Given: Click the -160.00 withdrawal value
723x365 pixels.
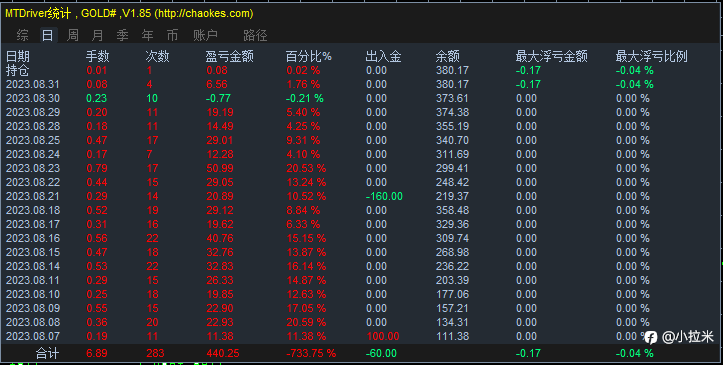Looking at the screenshot, I should tap(384, 196).
